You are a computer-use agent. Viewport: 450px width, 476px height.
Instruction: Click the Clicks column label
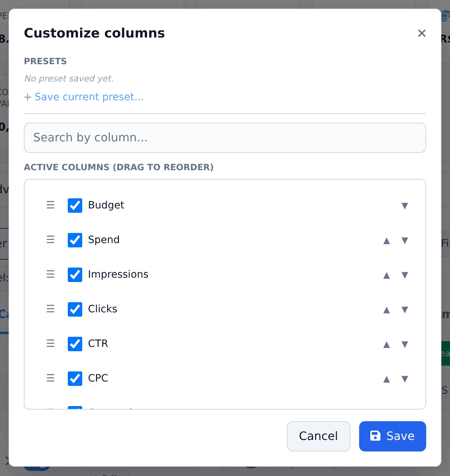pos(103,309)
